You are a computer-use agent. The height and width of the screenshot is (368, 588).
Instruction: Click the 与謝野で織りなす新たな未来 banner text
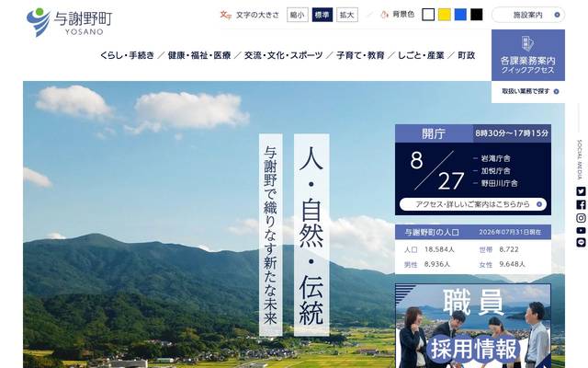270,235
